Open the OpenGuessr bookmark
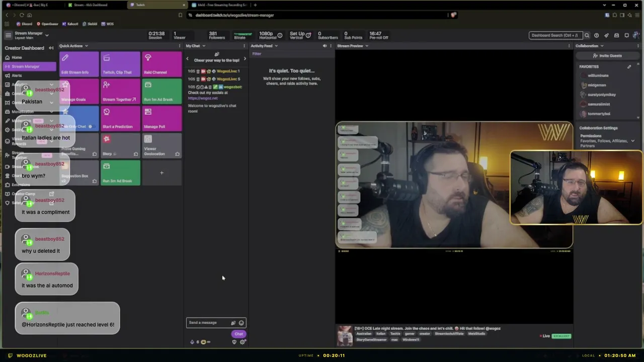The height and width of the screenshot is (362, 644). (47, 24)
